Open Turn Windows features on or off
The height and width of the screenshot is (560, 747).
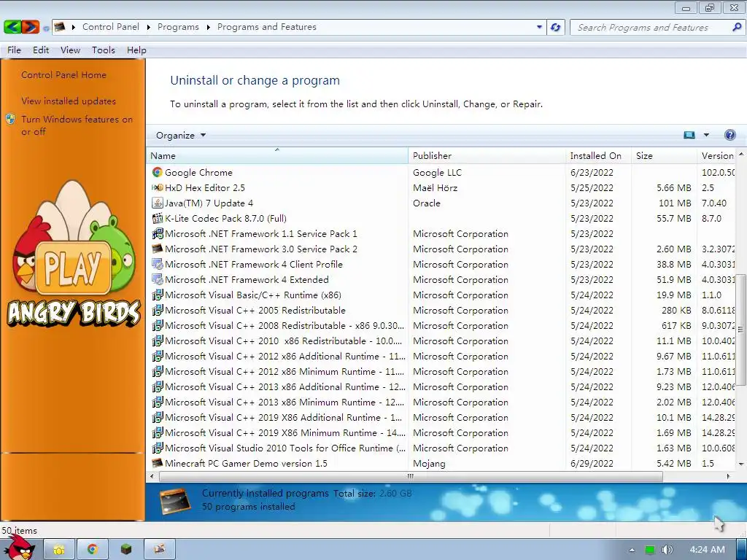click(x=77, y=125)
